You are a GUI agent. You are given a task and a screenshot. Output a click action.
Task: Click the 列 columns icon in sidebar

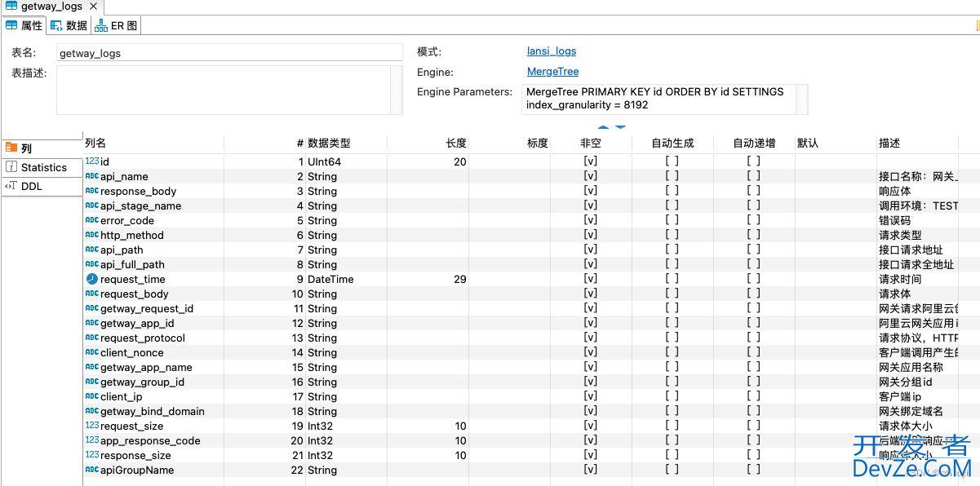point(11,148)
